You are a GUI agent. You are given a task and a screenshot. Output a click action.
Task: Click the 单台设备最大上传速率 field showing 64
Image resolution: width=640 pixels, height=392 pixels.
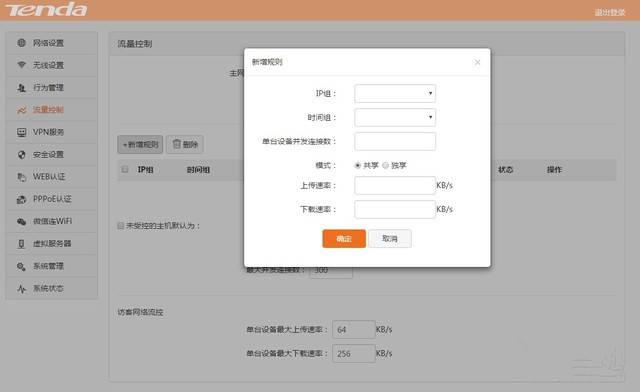pyautogui.click(x=353, y=330)
